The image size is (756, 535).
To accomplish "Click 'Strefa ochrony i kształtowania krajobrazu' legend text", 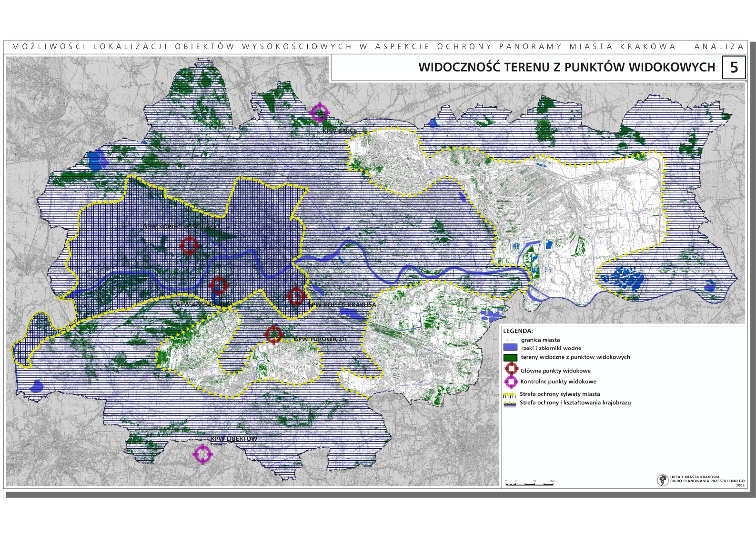I will pos(575,403).
